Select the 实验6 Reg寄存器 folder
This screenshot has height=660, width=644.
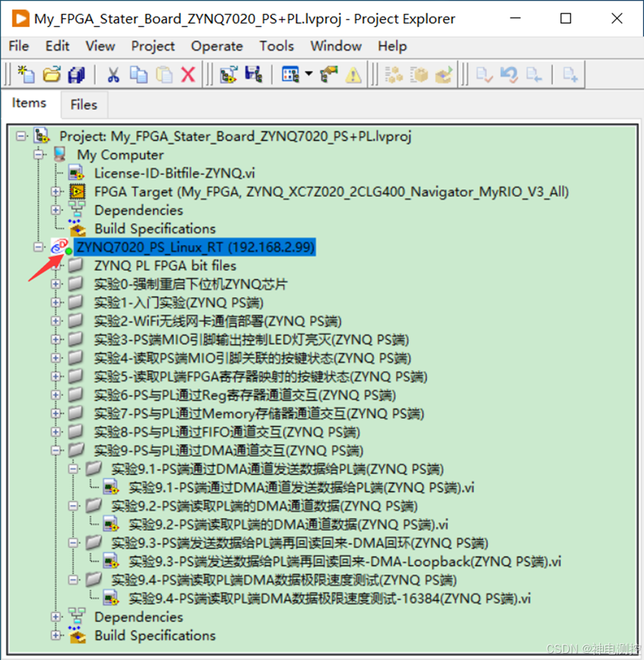point(245,395)
